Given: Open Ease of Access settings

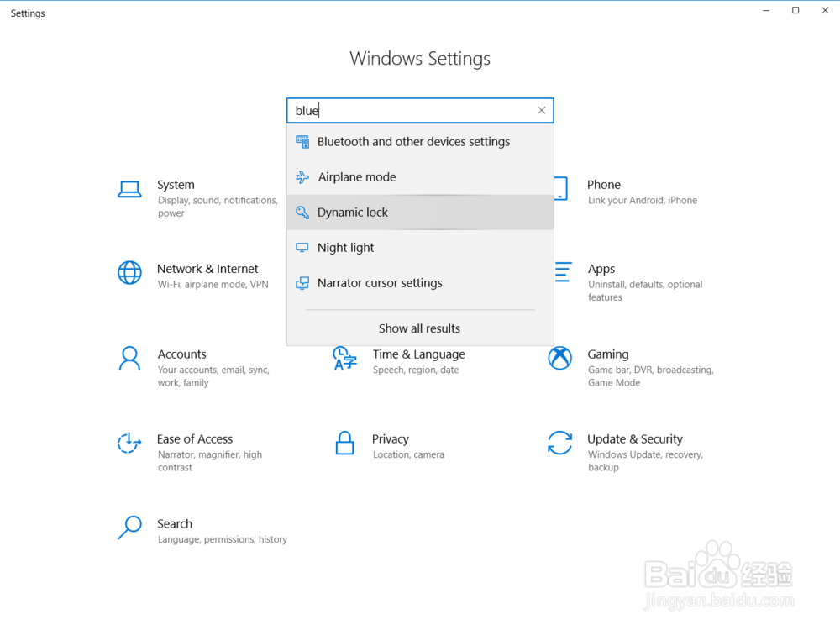Looking at the screenshot, I should click(x=190, y=452).
